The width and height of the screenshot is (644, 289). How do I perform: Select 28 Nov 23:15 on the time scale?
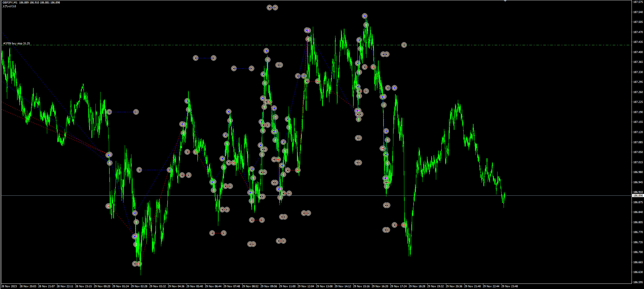pos(84,286)
